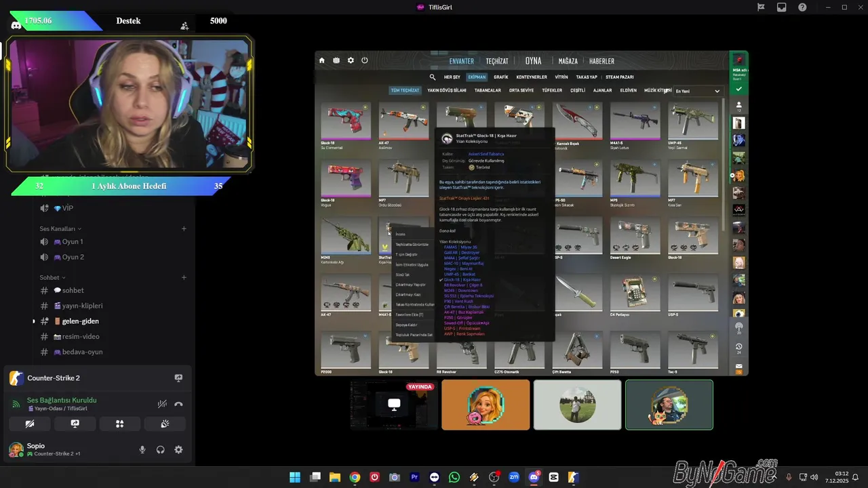Collapse the Ses Kanalları category
This screenshot has width=868, height=488.
point(60,229)
